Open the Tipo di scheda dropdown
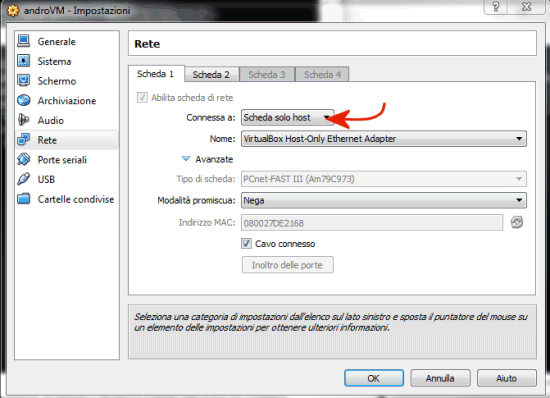The width and height of the screenshot is (550, 398). 384,179
